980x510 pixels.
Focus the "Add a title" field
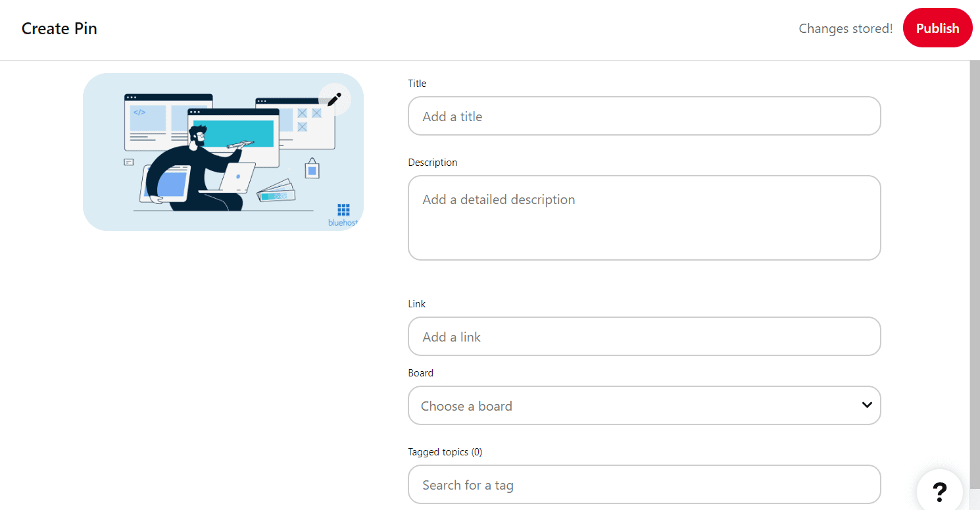coord(644,116)
